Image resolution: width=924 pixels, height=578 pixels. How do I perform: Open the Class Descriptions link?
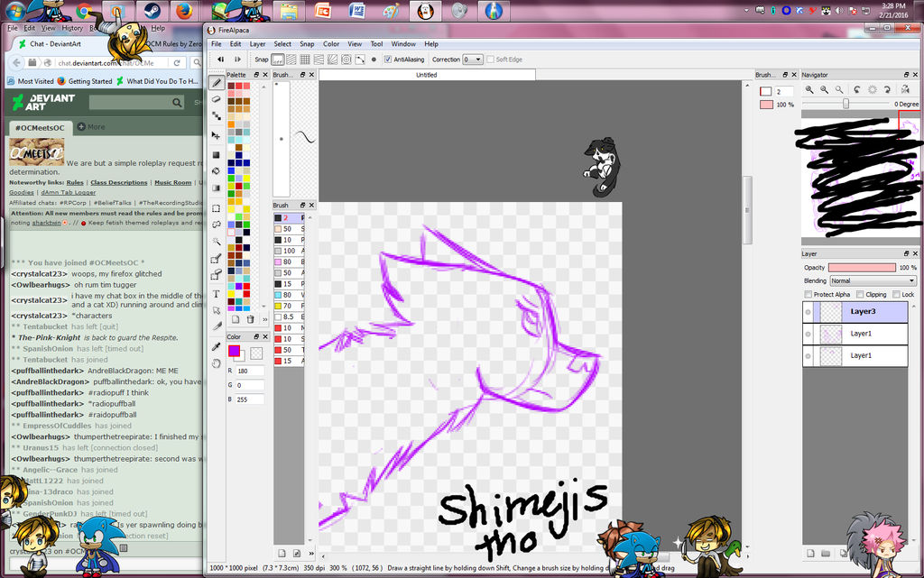tap(119, 182)
